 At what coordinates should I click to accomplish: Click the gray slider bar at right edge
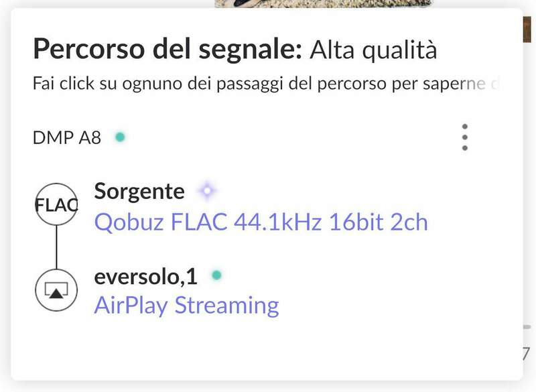(528, 326)
